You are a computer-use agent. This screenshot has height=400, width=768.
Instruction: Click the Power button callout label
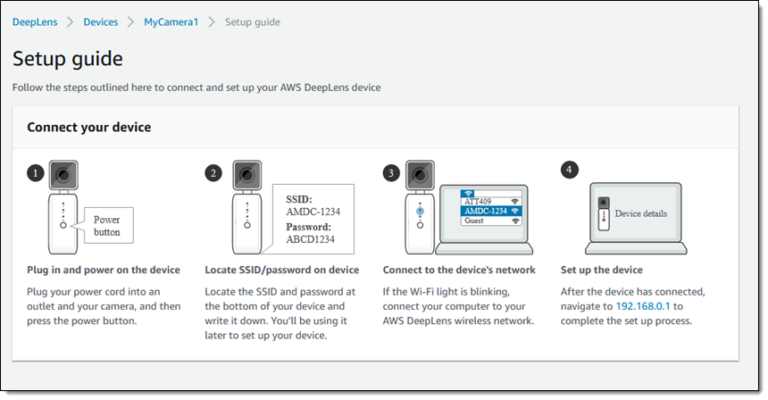click(107, 226)
